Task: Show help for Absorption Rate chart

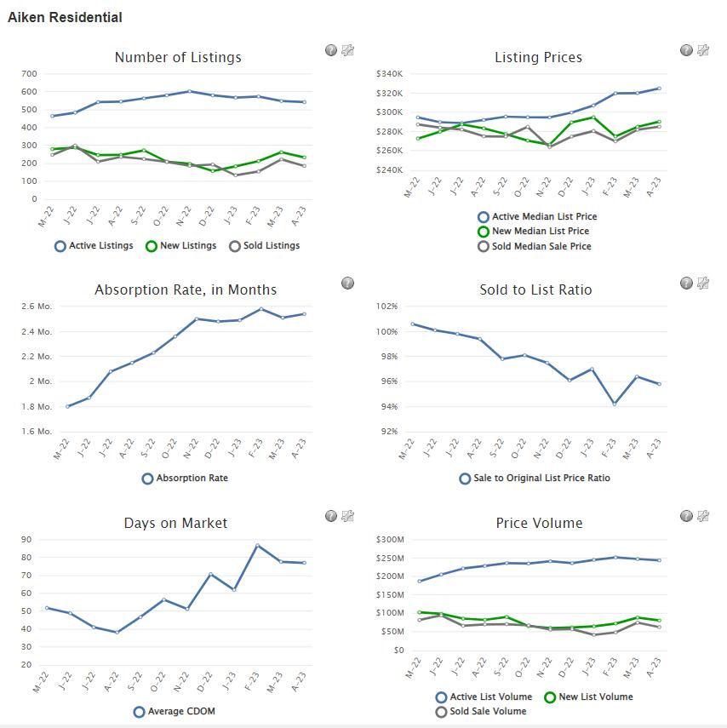Action: [x=347, y=283]
